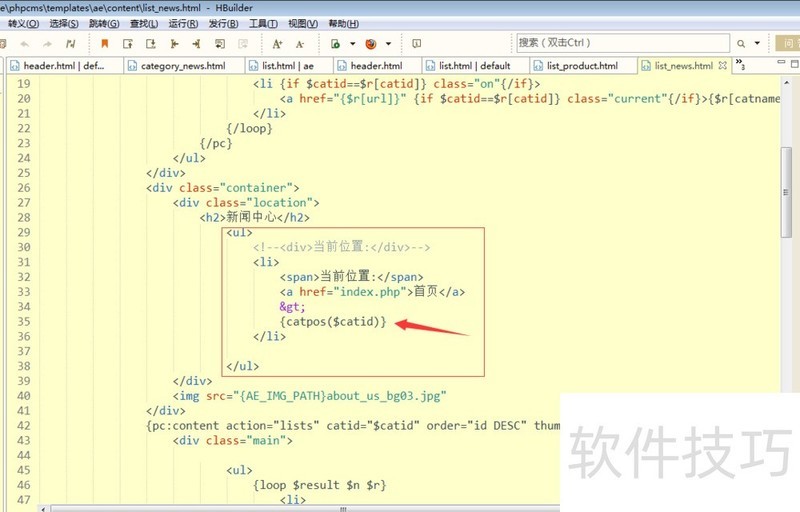This screenshot has height=512, width=800.
Task: Switch to the list_product.html tab
Action: (584, 66)
